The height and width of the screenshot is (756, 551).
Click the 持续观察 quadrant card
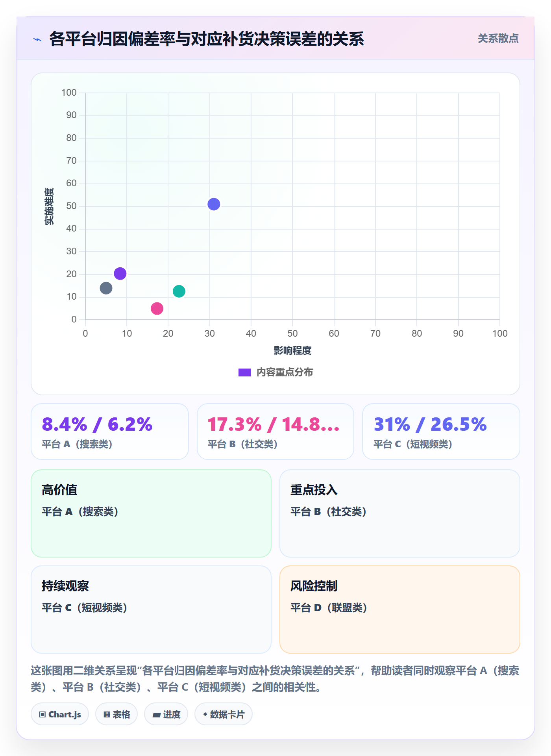point(151,609)
